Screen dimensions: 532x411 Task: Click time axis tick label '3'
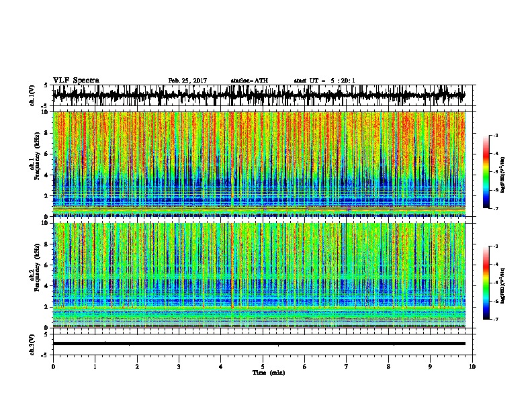(179, 367)
